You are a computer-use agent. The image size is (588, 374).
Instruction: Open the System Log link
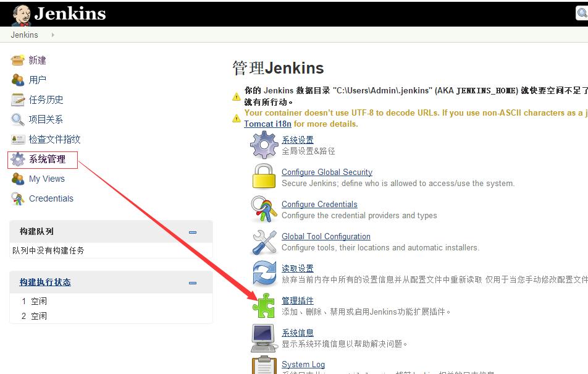click(303, 364)
